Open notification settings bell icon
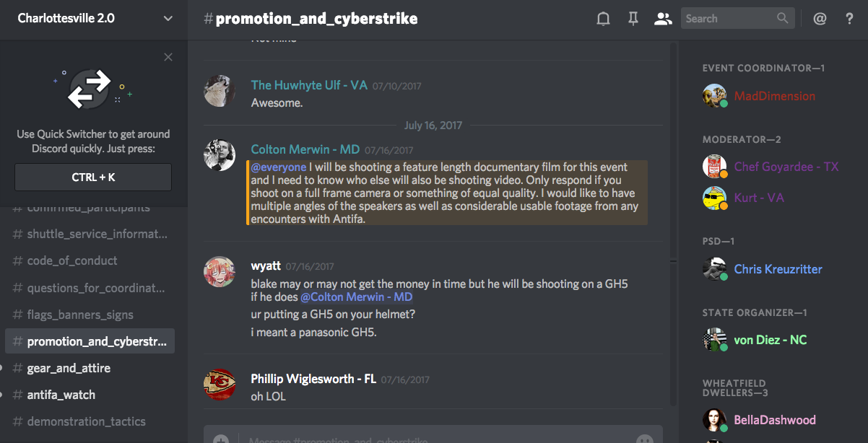 pyautogui.click(x=603, y=19)
